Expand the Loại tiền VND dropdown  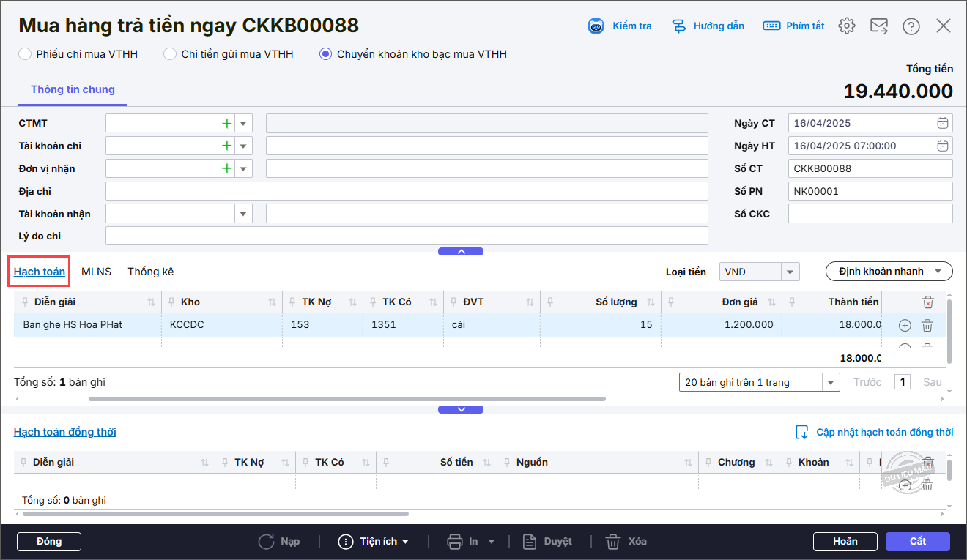(x=790, y=272)
